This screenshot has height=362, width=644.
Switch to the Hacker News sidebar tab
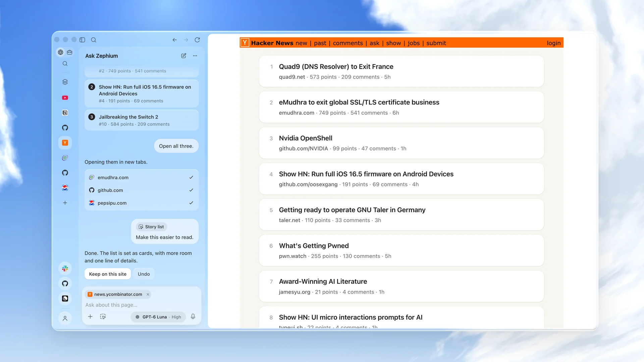65,143
